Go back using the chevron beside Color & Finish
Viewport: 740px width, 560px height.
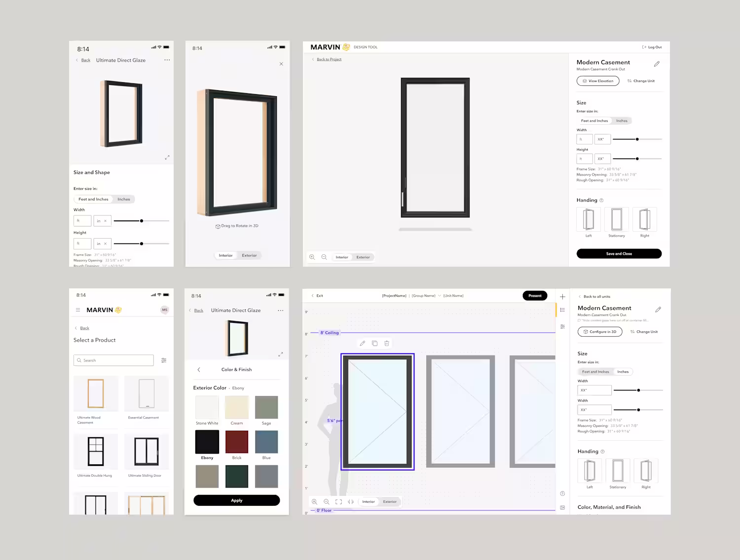199,370
